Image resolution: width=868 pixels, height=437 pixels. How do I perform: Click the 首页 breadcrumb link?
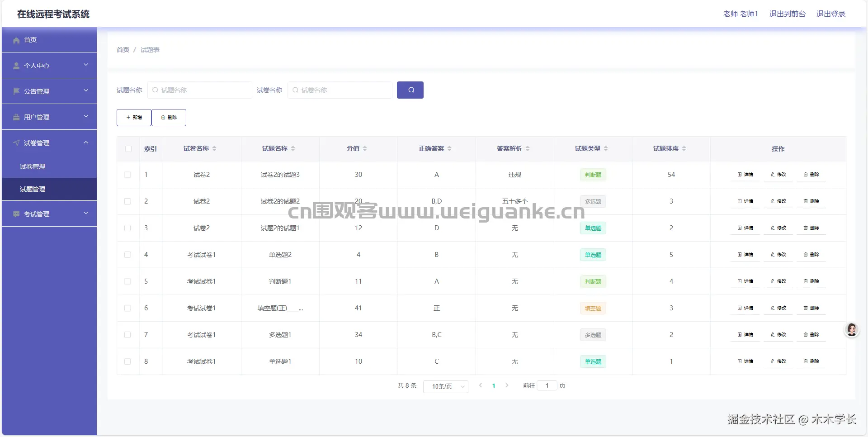[x=123, y=50]
